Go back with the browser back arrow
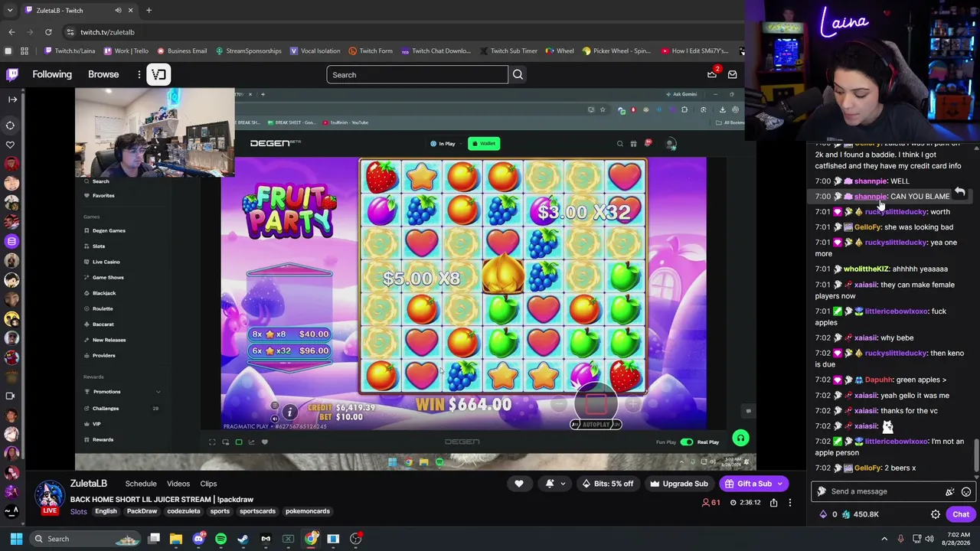Image resolution: width=980 pixels, height=551 pixels. click(11, 32)
